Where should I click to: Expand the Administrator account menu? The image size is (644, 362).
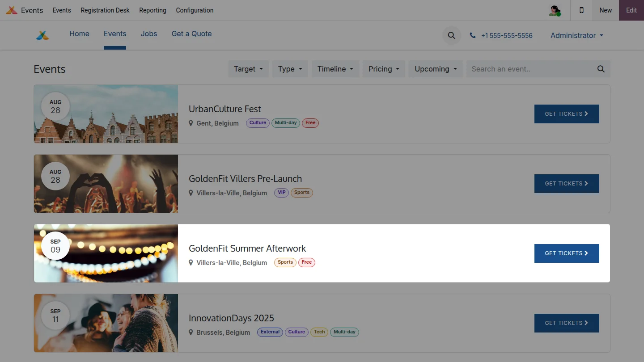[x=576, y=35]
